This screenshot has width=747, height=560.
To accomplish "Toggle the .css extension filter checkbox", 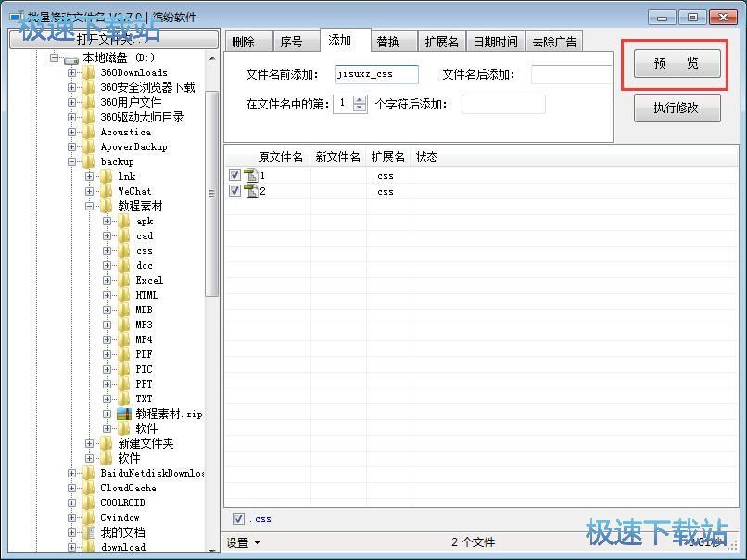I will 238,518.
